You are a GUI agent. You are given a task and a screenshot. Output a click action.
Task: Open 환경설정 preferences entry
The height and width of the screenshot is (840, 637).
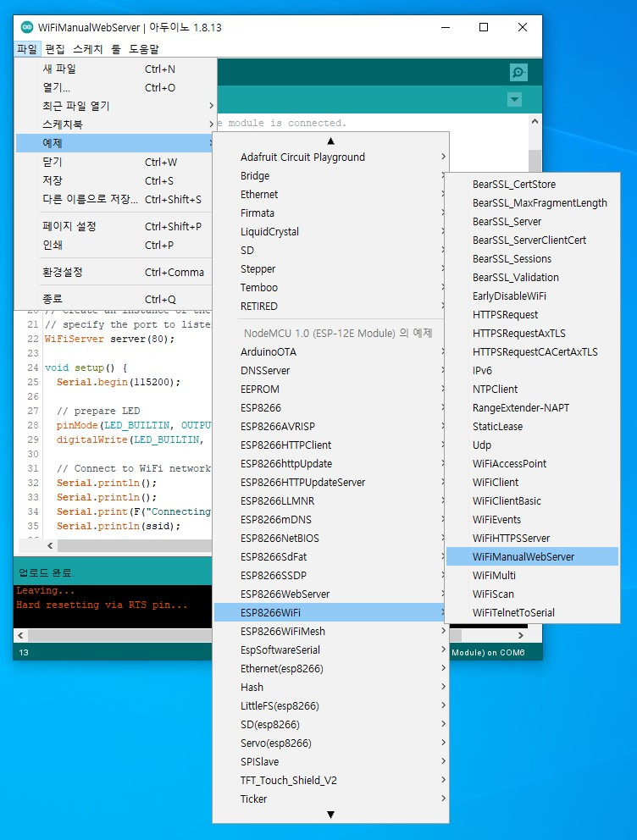pyautogui.click(x=115, y=272)
